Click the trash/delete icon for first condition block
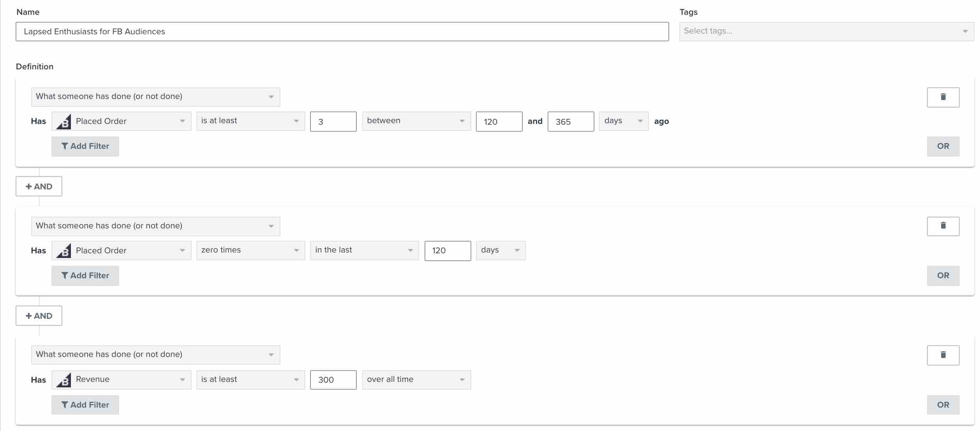The image size is (980, 431). coord(943,96)
